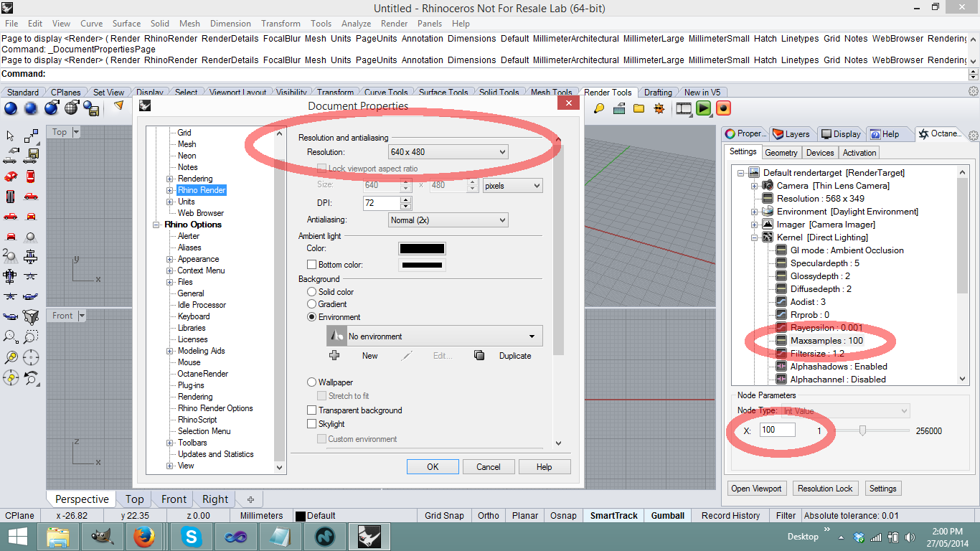Click the Rhino icon on the taskbar
980x551 pixels.
point(369,537)
